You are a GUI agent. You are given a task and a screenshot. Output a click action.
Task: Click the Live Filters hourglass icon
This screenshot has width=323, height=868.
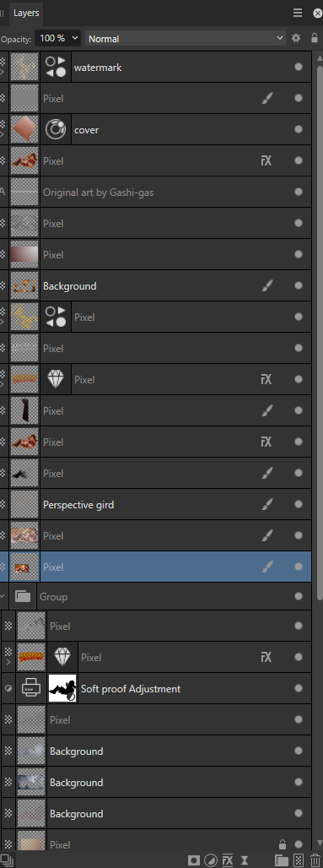(x=244, y=860)
